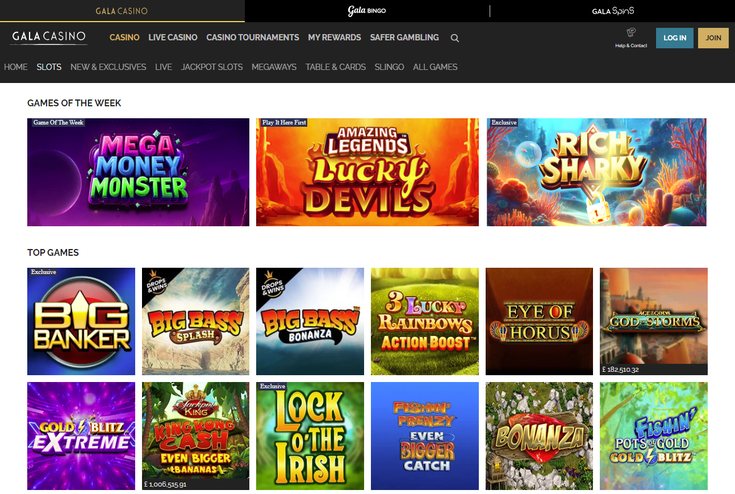Open NEW & EXCLUSIVES category
This screenshot has height=494, width=735.
(x=108, y=67)
